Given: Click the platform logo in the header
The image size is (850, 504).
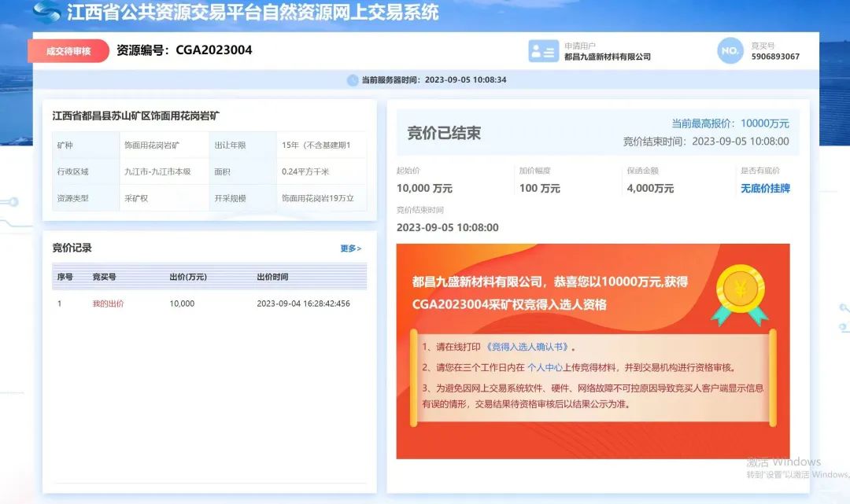Looking at the screenshot, I should click(46, 12).
